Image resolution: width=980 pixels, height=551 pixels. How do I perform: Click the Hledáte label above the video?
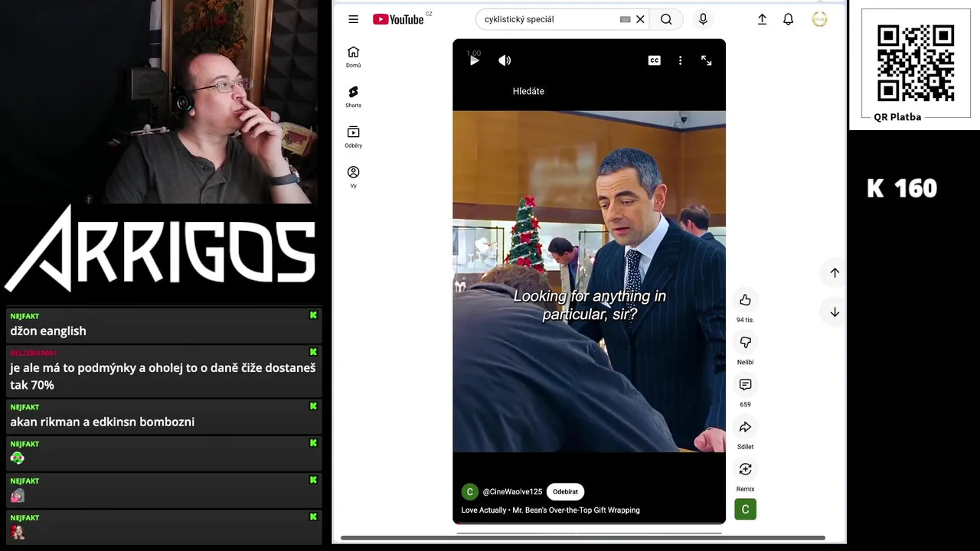[528, 91]
